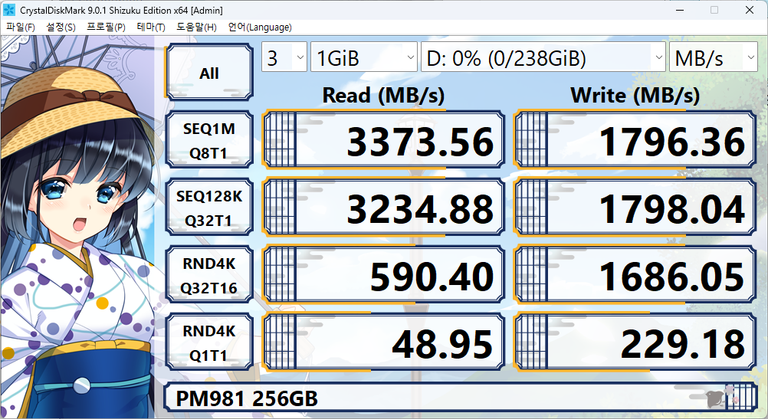This screenshot has height=419, width=768.
Task: Open the 도움말(H) menu
Action: pyautogui.click(x=196, y=27)
